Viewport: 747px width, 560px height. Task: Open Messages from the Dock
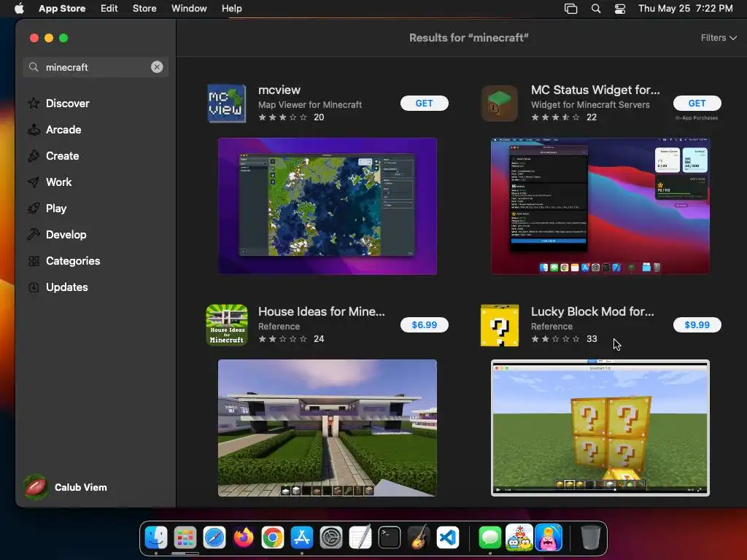pyautogui.click(x=489, y=538)
